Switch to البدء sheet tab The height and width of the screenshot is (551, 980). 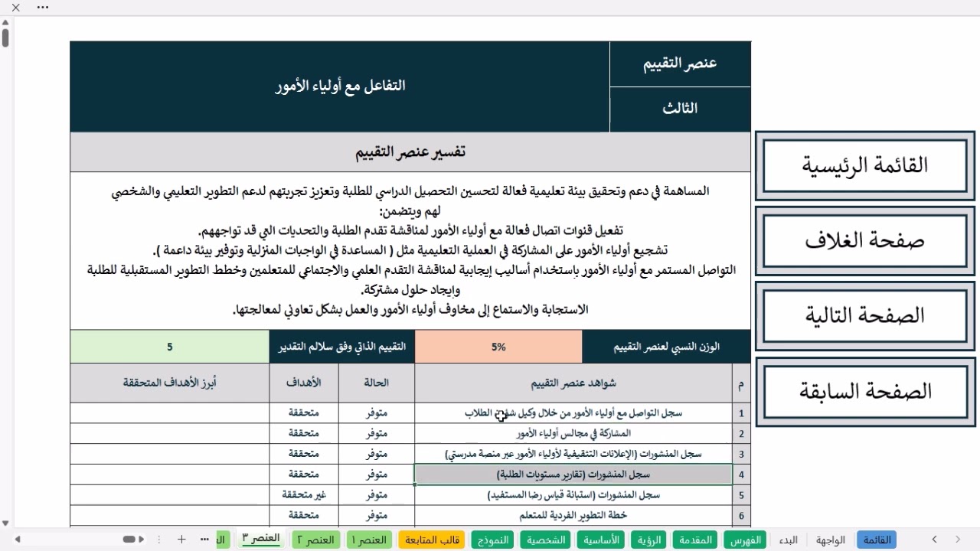click(789, 540)
